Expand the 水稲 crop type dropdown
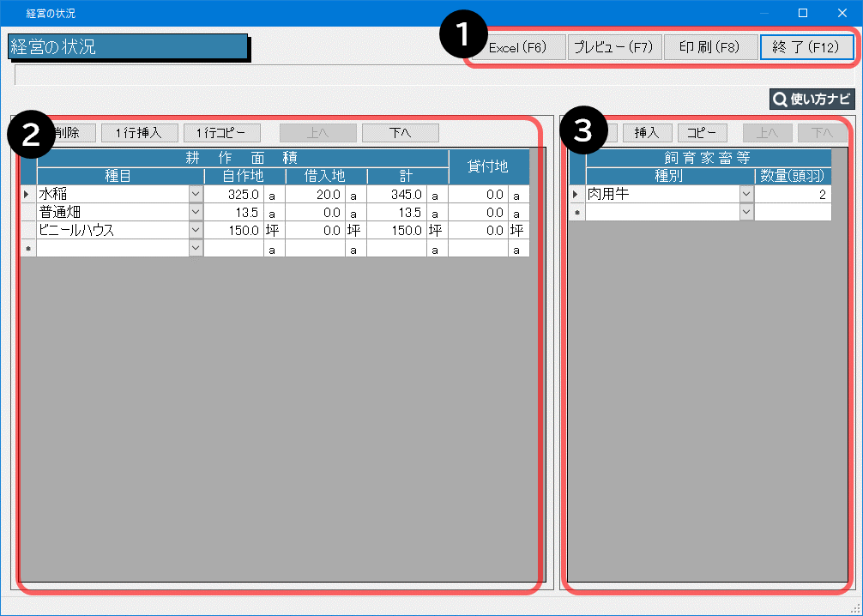863x616 pixels. click(x=196, y=195)
